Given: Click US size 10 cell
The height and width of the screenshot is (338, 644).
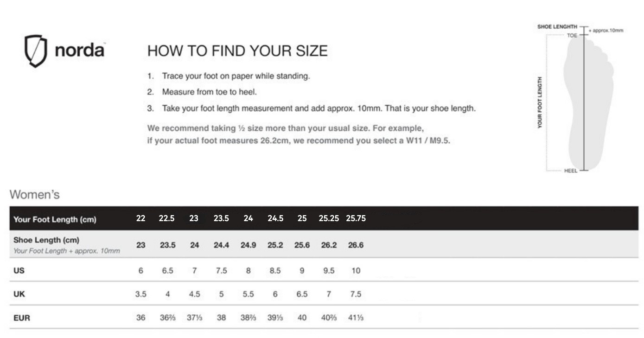Looking at the screenshot, I should (x=356, y=271).
